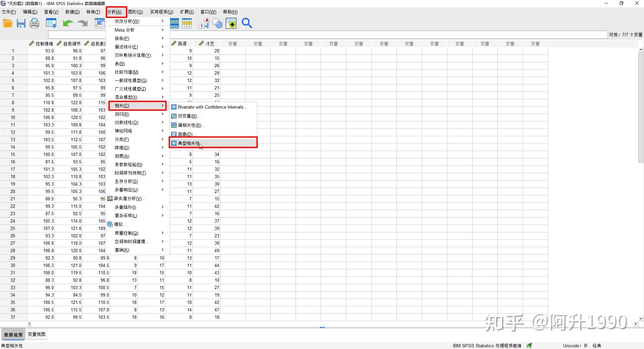Open the 帮助(H) menu

pyautogui.click(x=230, y=12)
